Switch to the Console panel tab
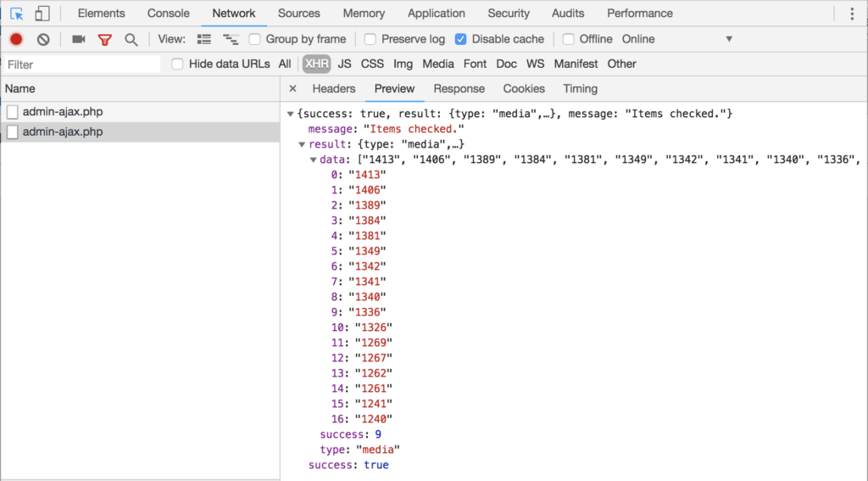Screen dimensions: 868x481 coord(169,14)
